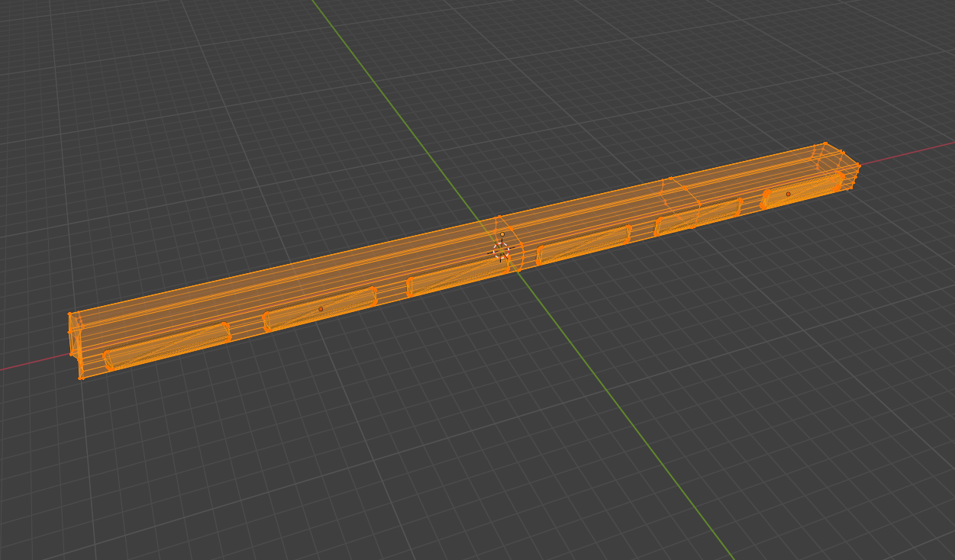
Task: Click origin dot inside the rightmost slot
Action: (788, 194)
